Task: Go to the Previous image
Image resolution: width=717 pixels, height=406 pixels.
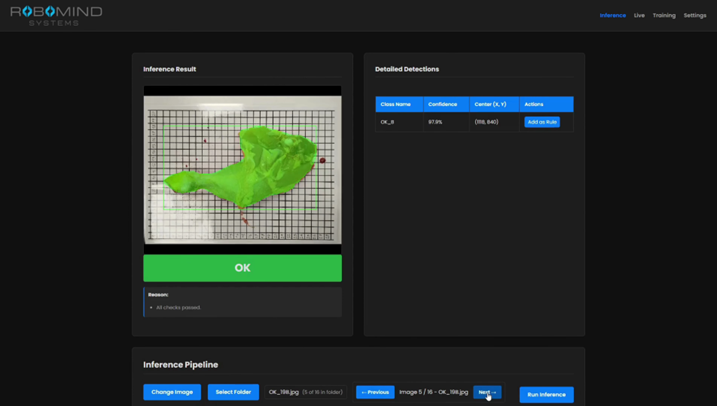Action: pos(375,392)
